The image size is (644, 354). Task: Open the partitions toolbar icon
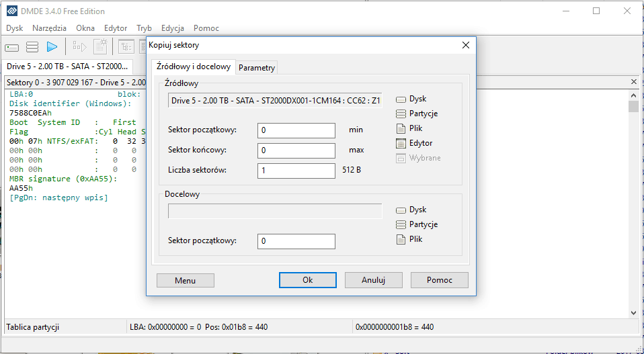[32, 47]
